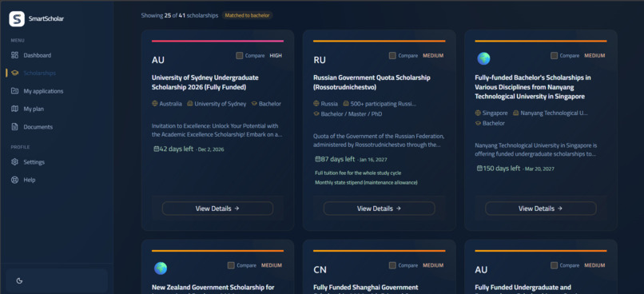This screenshot has width=644, height=294.
Task: Click cap icon beside Bachelor / Master / PhD
Action: (316, 113)
